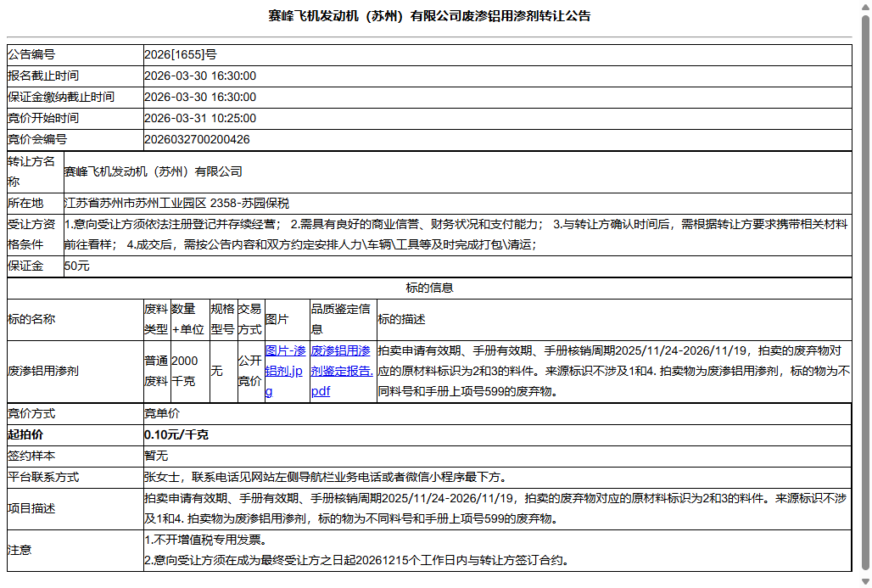Click the 公告编号 value 2026[1655]号
Image resolution: width=872 pixels, height=588 pixels.
point(181,53)
